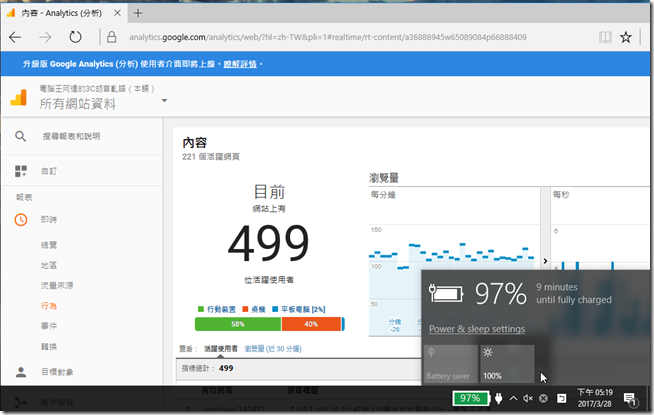Click the 行動裝置 legend entry
Image resolution: width=654 pixels, height=415 pixels.
217,309
